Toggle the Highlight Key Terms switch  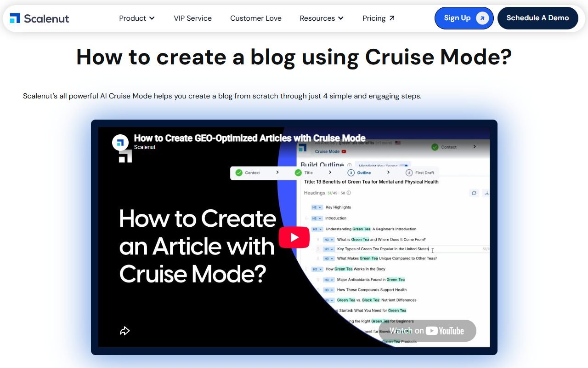pos(404,166)
